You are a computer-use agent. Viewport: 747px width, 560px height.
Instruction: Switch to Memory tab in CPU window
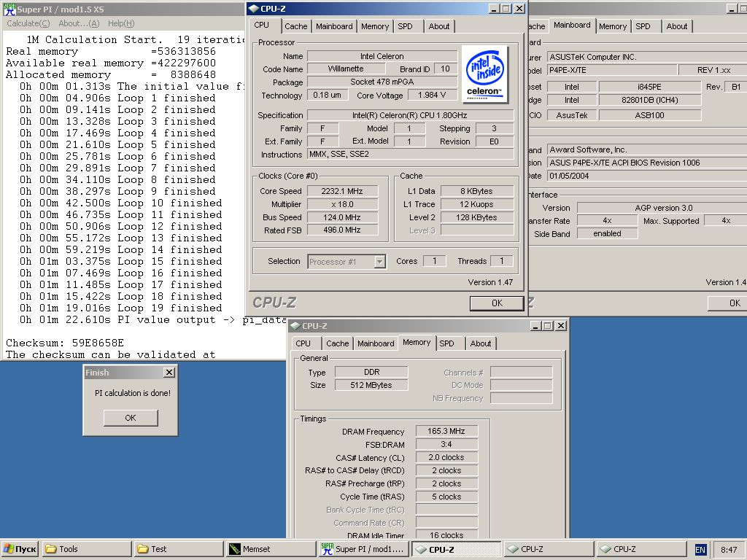375,26
